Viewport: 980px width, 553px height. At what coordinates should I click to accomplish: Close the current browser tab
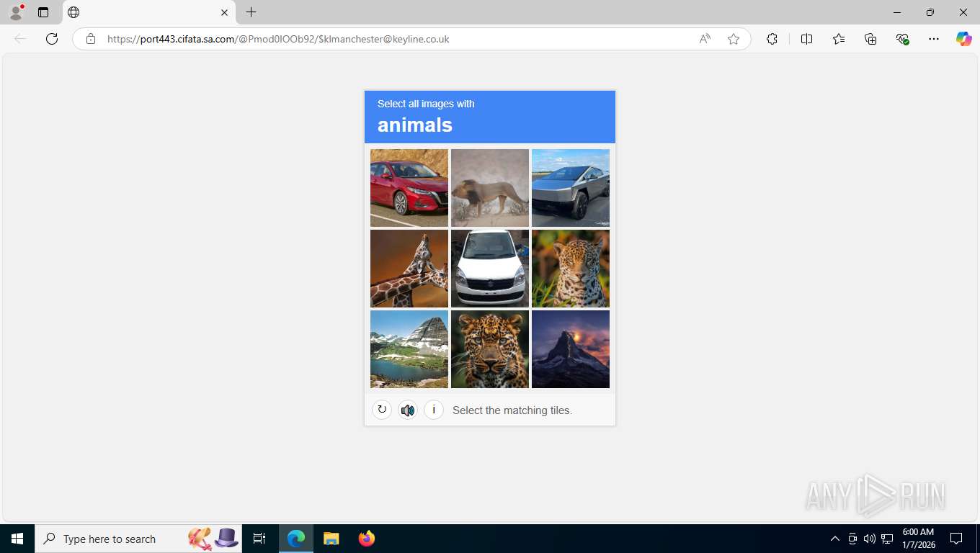click(x=224, y=12)
